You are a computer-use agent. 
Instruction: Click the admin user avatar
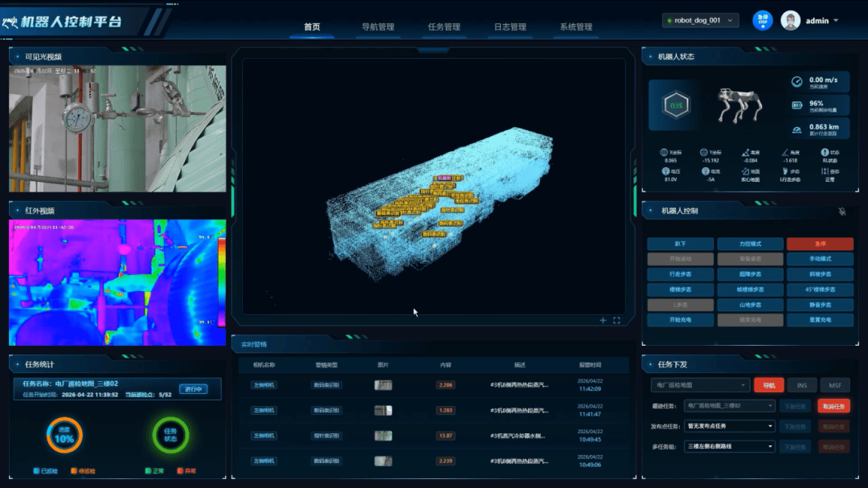(x=790, y=20)
